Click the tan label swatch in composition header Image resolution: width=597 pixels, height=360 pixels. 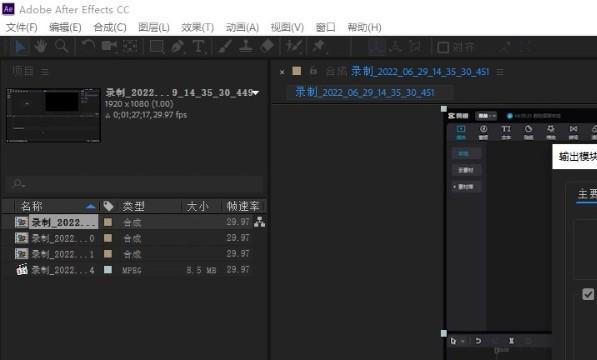coord(297,71)
